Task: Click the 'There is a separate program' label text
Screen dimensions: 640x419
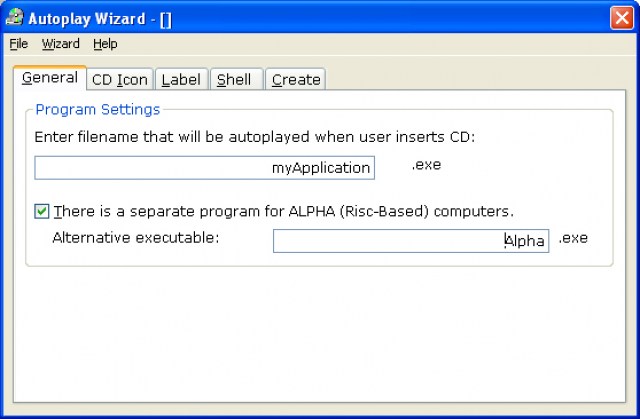Action: [283, 211]
